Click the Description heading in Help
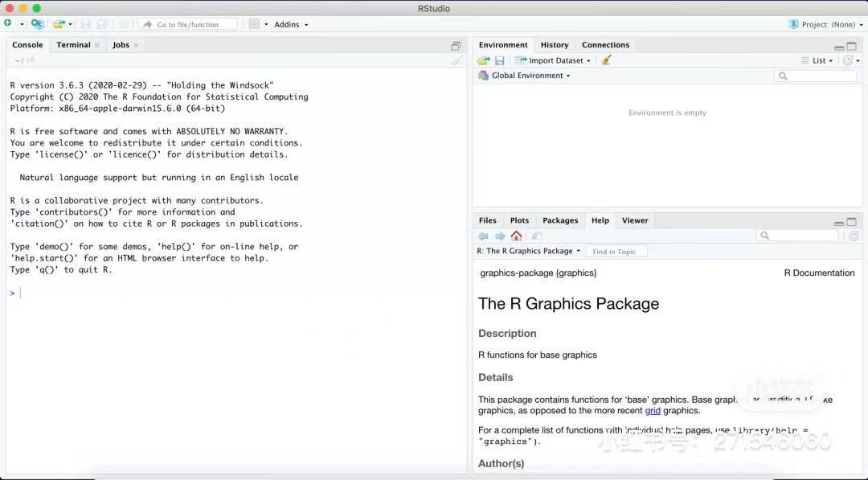The height and width of the screenshot is (480, 868). (x=507, y=334)
